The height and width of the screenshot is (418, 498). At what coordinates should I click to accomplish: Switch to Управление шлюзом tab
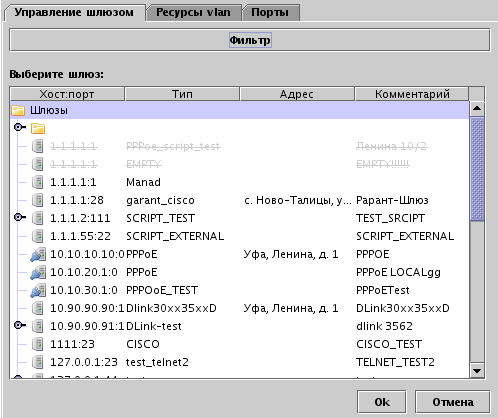click(74, 13)
